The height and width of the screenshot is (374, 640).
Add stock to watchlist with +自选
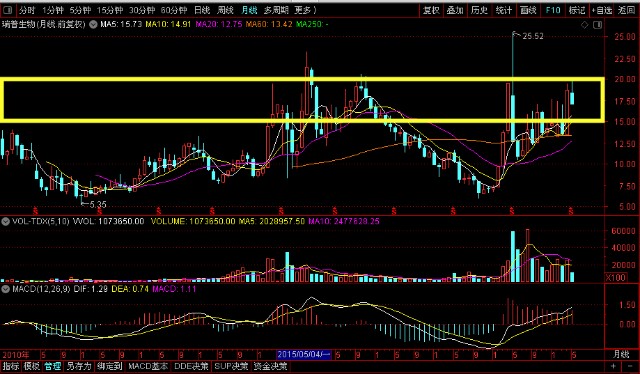tap(602, 10)
